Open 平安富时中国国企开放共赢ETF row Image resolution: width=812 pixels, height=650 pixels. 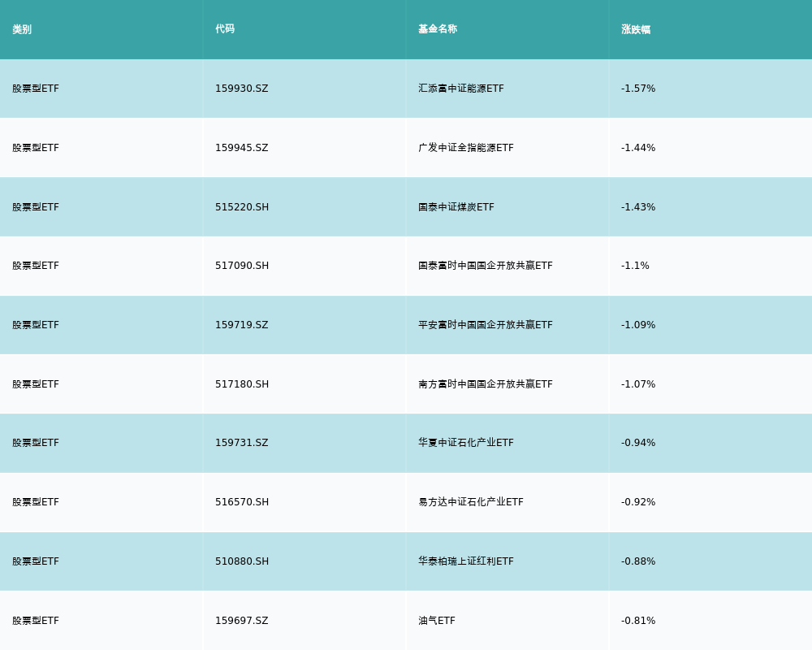pyautogui.click(x=485, y=325)
